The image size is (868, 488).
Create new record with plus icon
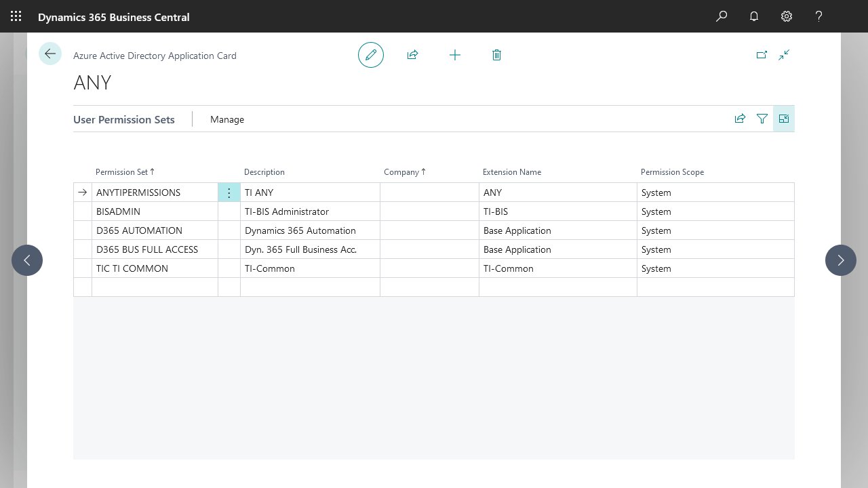[x=455, y=55]
